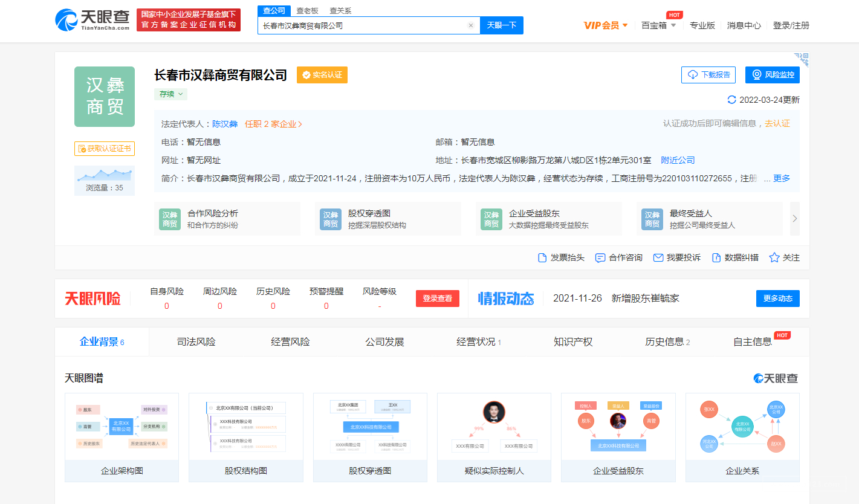Clear search text with the X icon

471,25
